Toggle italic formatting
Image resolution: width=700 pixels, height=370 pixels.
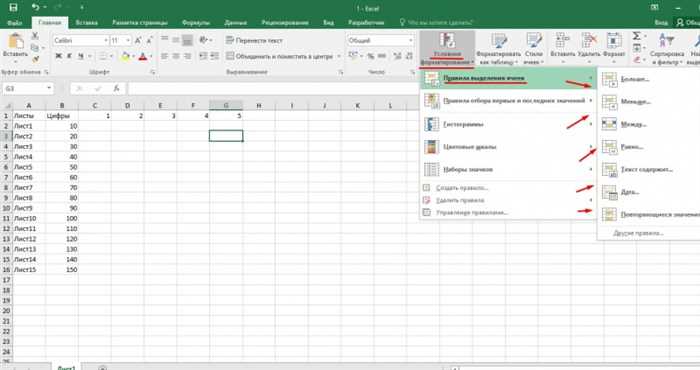[x=70, y=56]
